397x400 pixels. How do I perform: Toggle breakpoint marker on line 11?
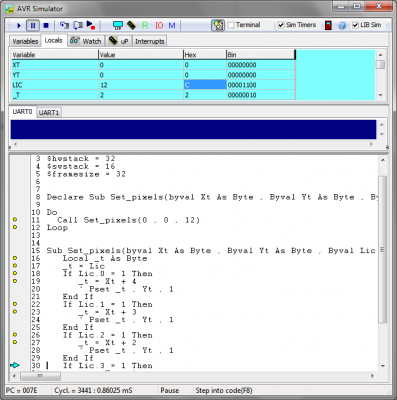pos(15,220)
